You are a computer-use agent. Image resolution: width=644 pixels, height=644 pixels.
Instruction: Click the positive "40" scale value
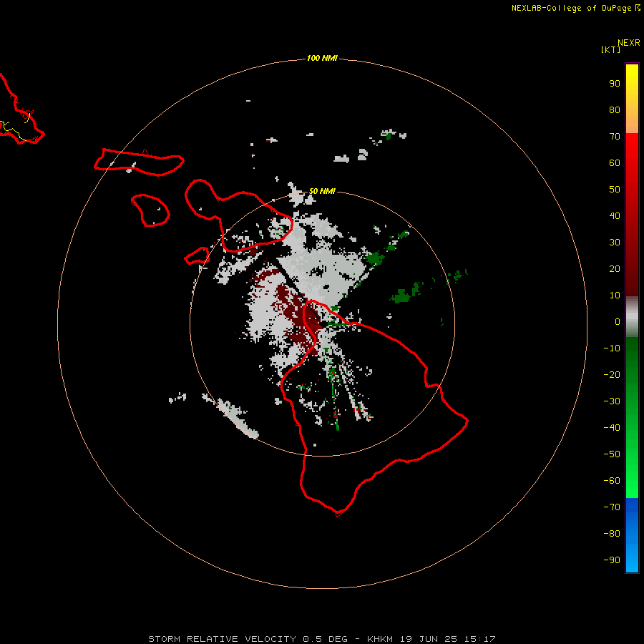(x=615, y=216)
